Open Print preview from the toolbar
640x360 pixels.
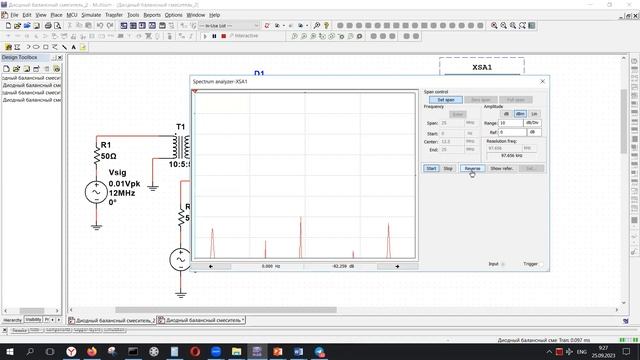[x=58, y=26]
